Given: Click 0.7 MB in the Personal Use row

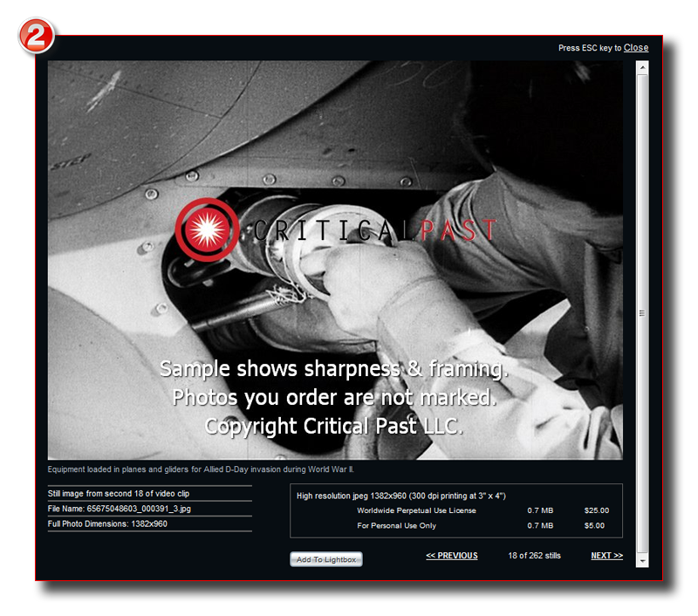Looking at the screenshot, I should click(540, 525).
